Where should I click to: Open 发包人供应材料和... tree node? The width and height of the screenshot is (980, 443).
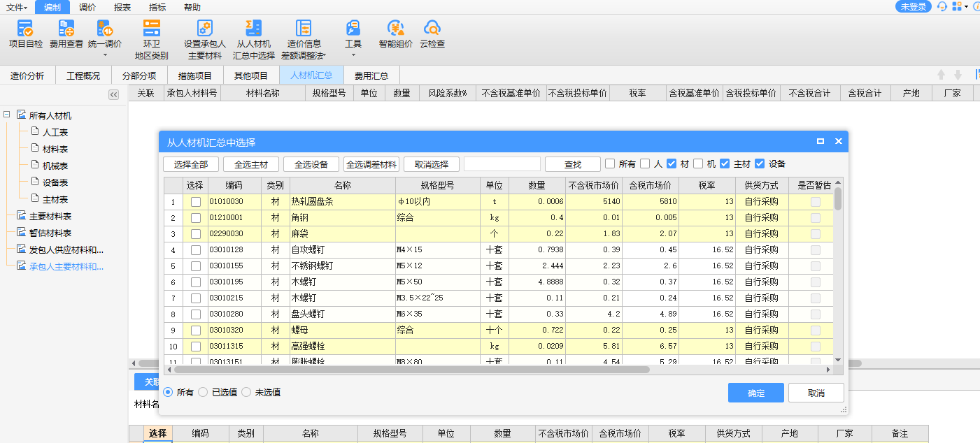pyautogui.click(x=66, y=249)
